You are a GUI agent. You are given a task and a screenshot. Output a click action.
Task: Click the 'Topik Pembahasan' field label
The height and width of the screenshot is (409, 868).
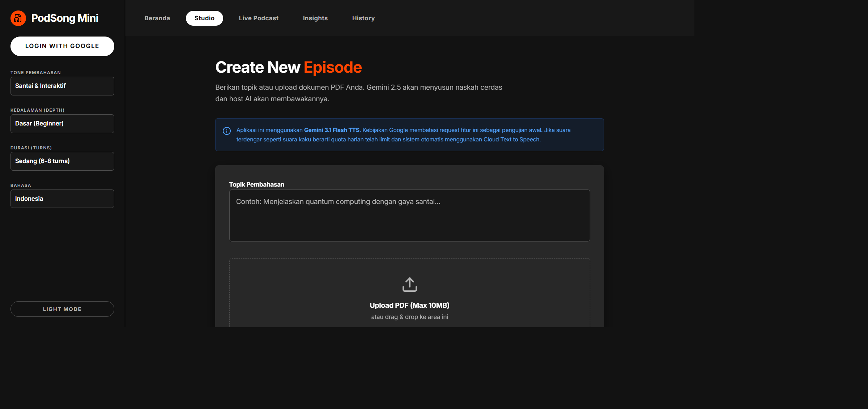point(257,184)
